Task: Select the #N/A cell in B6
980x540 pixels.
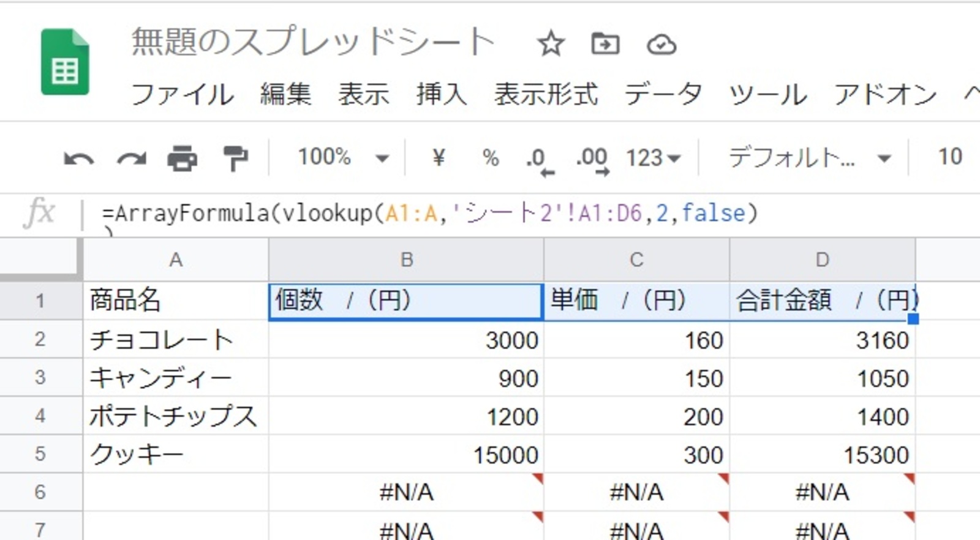Action: pyautogui.click(x=406, y=492)
